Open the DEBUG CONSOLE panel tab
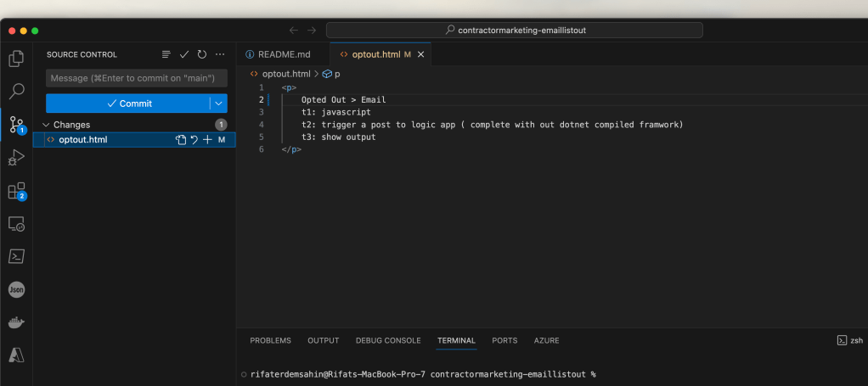The width and height of the screenshot is (868, 386). (388, 341)
